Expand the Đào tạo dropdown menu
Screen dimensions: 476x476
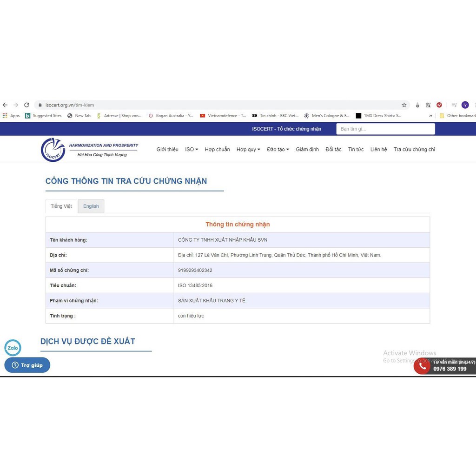click(278, 149)
